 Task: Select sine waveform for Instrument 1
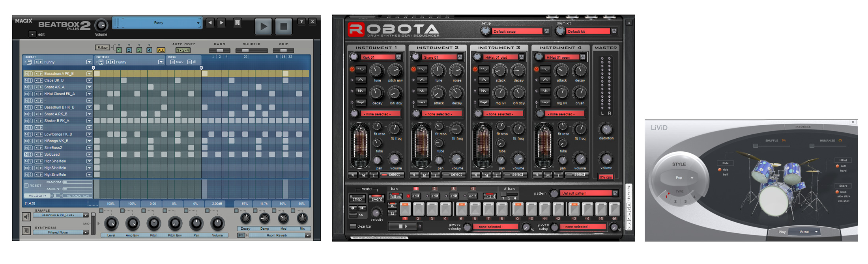pos(361,69)
